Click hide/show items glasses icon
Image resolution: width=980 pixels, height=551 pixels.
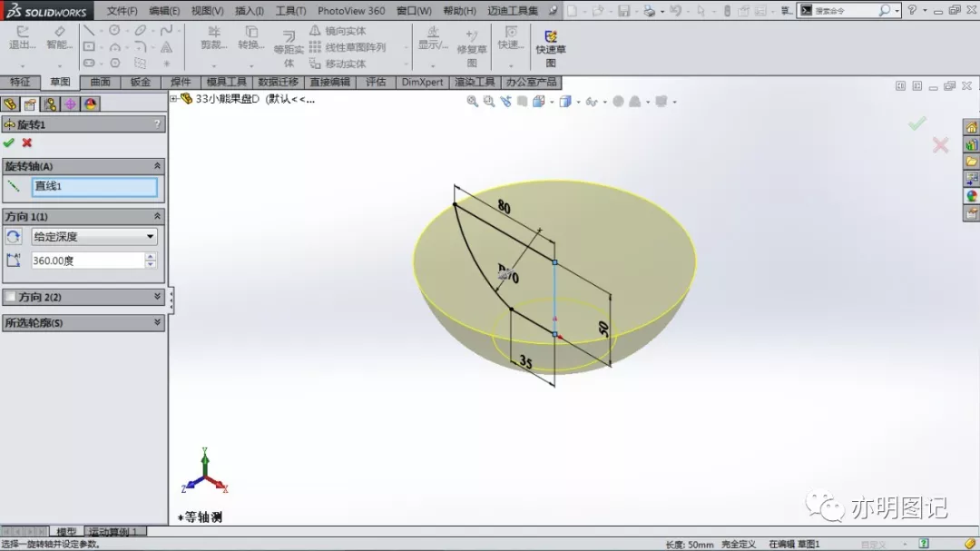tap(592, 102)
